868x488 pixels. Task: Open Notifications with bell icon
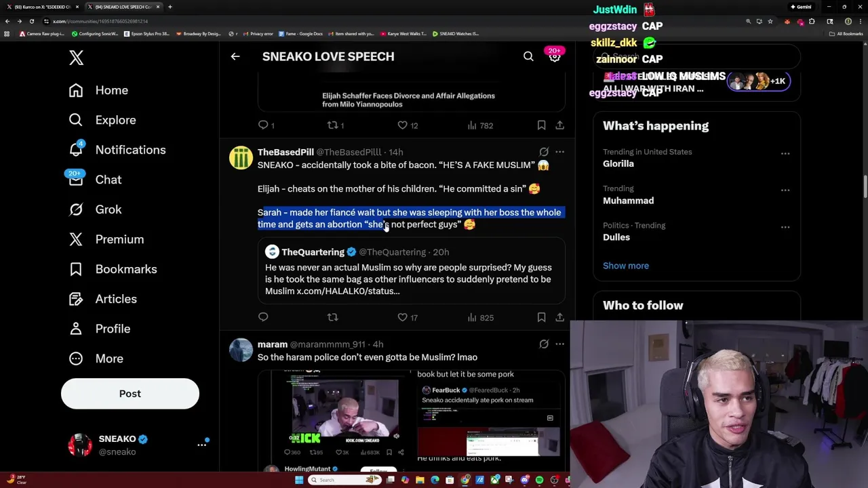[x=117, y=150]
